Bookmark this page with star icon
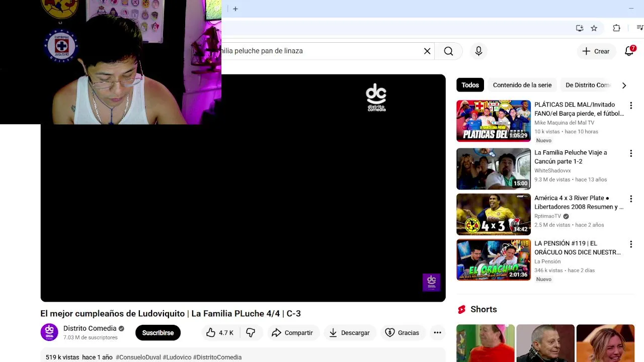Screen dimensions: 644x362 (594, 28)
